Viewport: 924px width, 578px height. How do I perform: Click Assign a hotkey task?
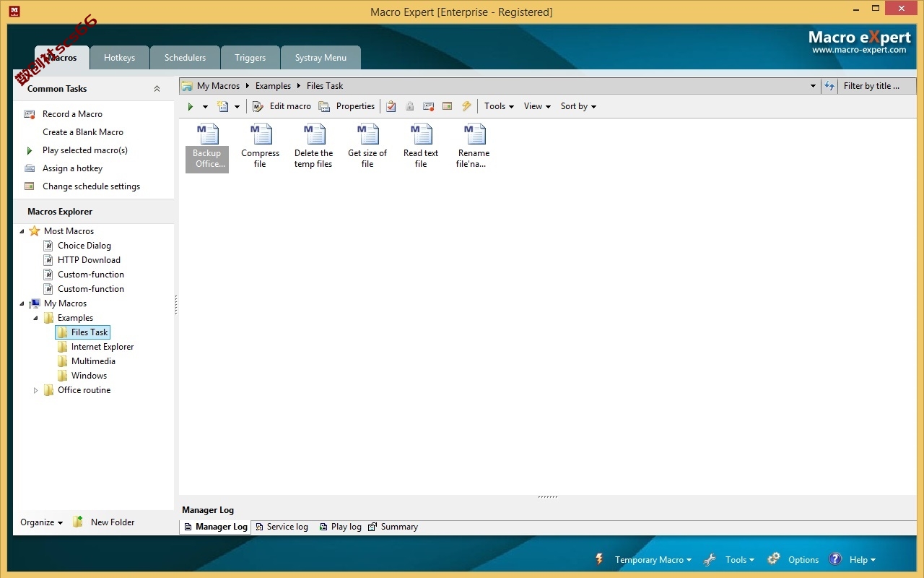click(x=72, y=168)
